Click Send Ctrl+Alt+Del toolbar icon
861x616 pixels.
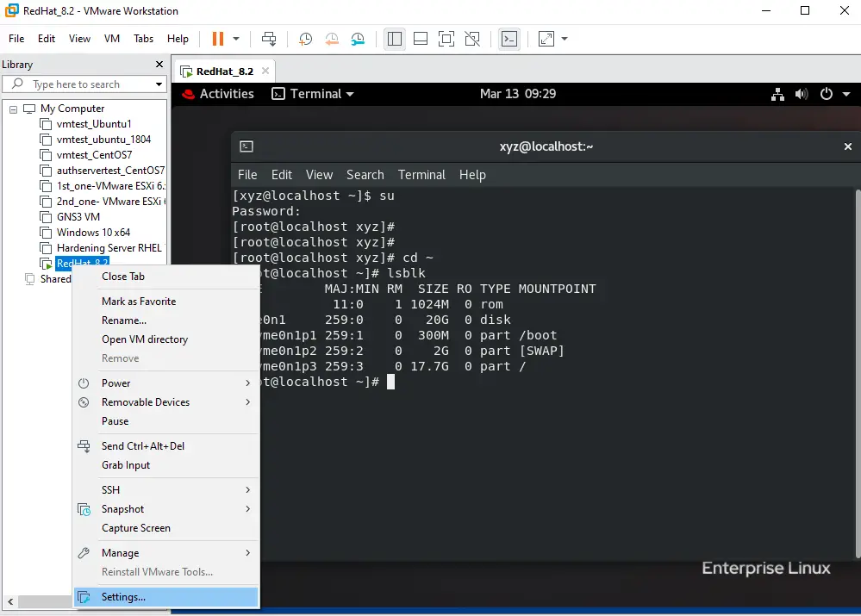coord(269,39)
